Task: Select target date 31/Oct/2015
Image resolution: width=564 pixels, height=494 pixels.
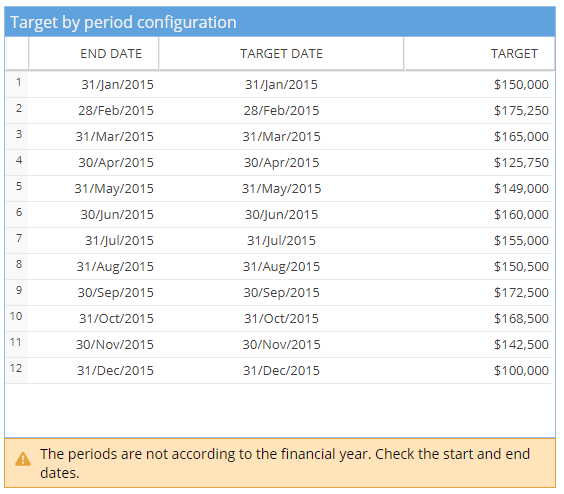Action: pyautogui.click(x=281, y=319)
